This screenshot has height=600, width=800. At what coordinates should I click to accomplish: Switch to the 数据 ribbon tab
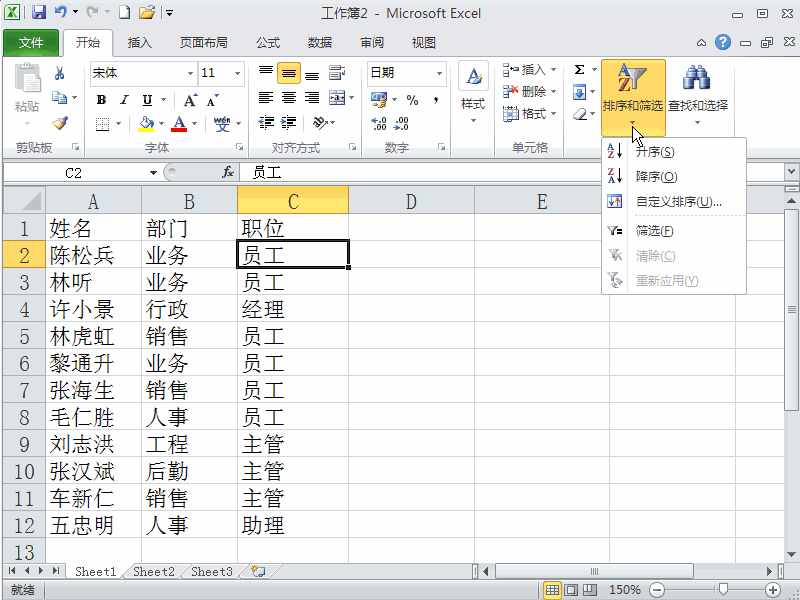[x=320, y=43]
